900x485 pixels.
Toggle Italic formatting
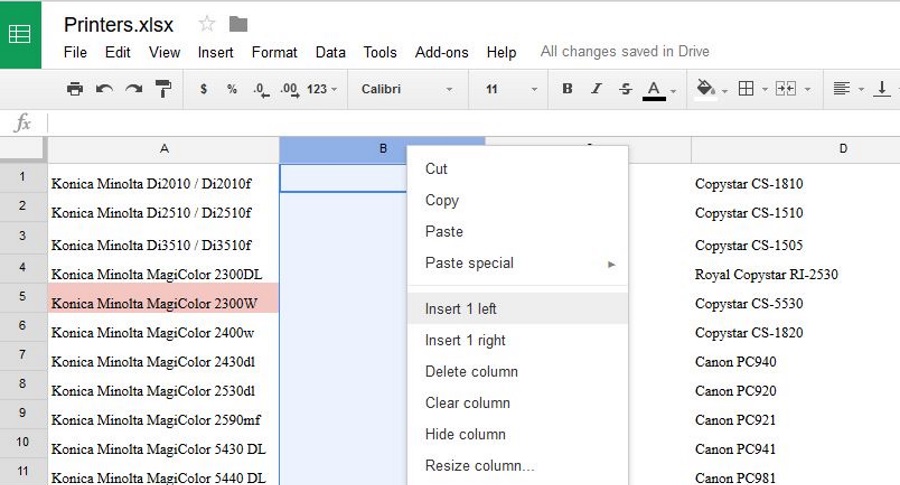pos(596,88)
